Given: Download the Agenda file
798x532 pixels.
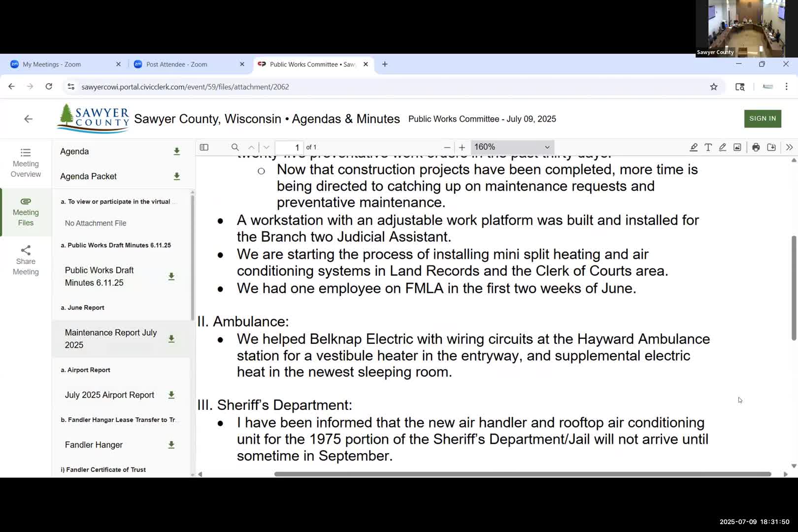Looking at the screenshot, I should point(177,152).
